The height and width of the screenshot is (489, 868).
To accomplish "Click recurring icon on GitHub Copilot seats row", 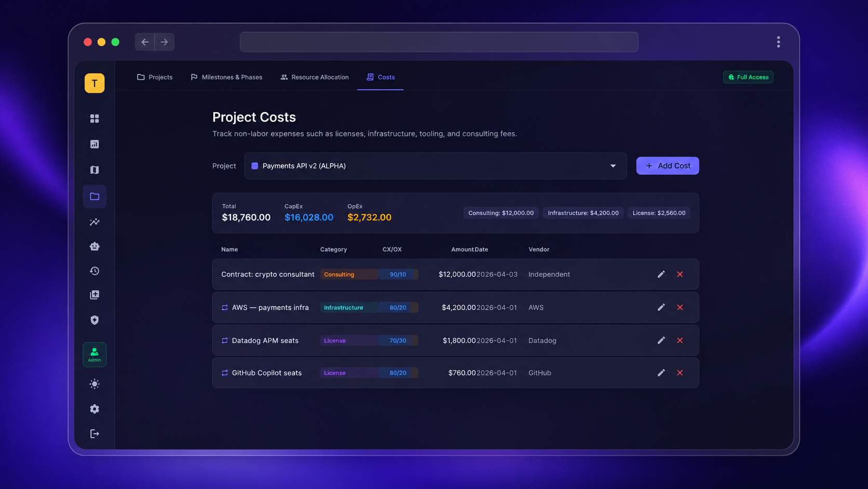I will click(x=225, y=373).
